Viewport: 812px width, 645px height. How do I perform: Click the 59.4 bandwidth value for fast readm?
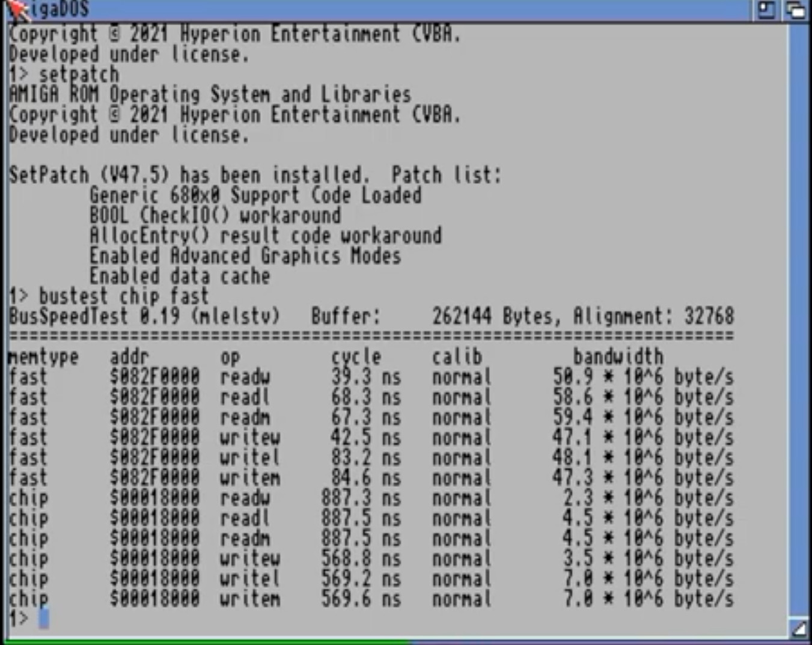(x=572, y=418)
